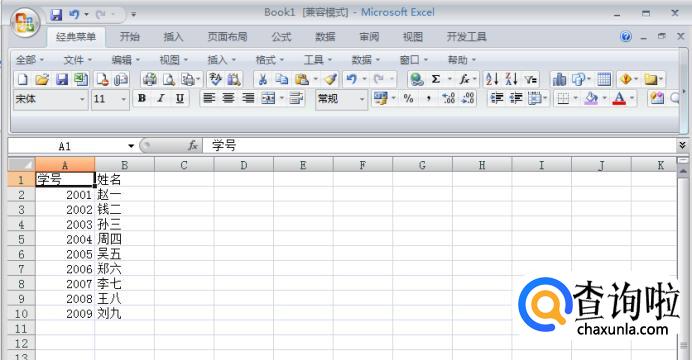Open the 格式 classic menu
The height and width of the screenshot is (360, 692).
pyautogui.click(x=269, y=60)
